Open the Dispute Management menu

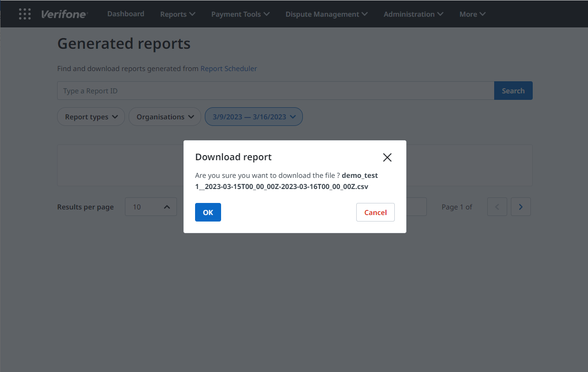[x=327, y=14]
